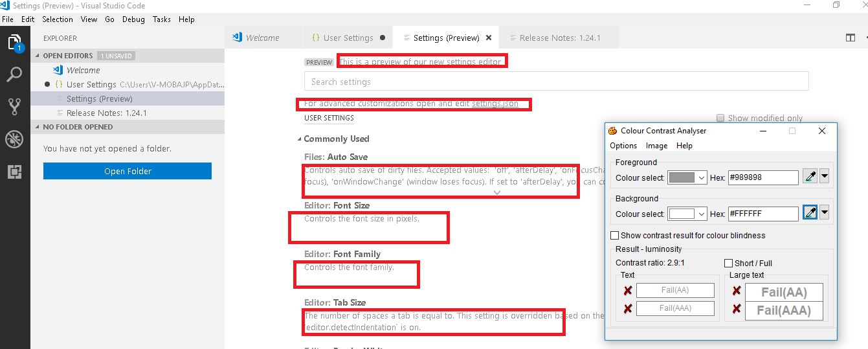Screen dimensions: 868x349
Task: Click the Colour Contrast Analyser title icon
Action: [613, 130]
